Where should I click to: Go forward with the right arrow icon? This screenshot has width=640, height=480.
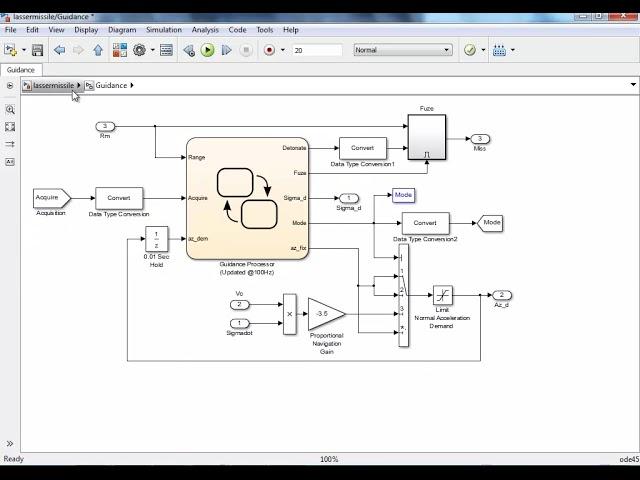78,50
